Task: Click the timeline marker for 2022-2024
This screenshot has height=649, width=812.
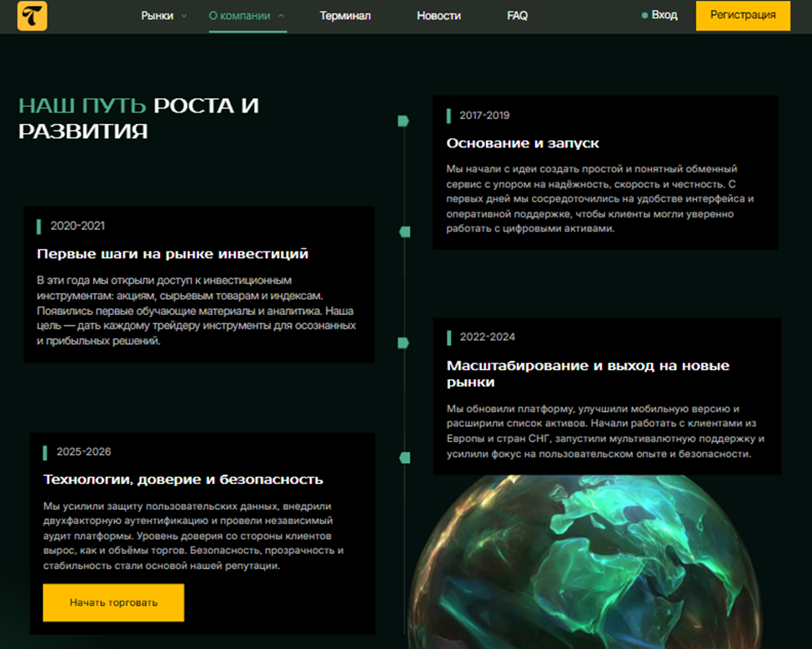Action: click(403, 342)
